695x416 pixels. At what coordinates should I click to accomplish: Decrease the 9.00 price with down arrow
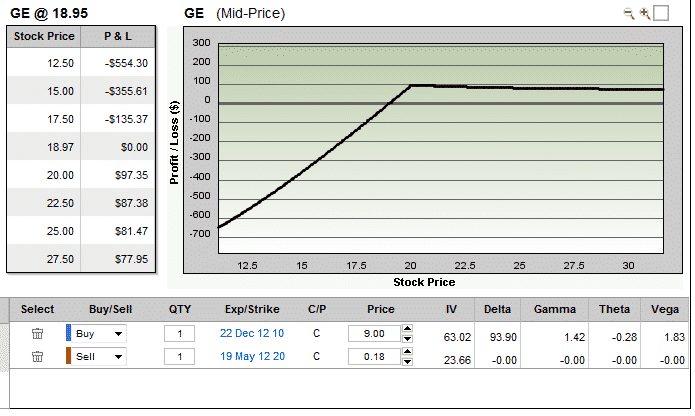click(406, 338)
